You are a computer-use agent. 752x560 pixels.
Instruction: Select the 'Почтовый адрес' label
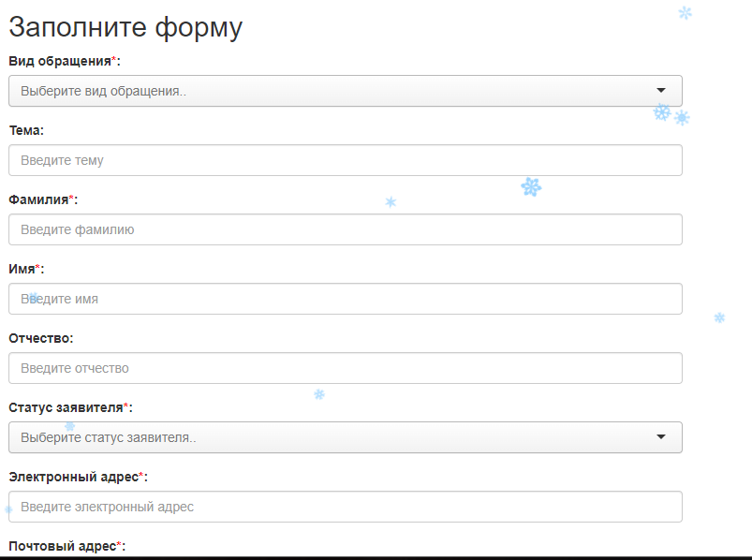[63, 546]
